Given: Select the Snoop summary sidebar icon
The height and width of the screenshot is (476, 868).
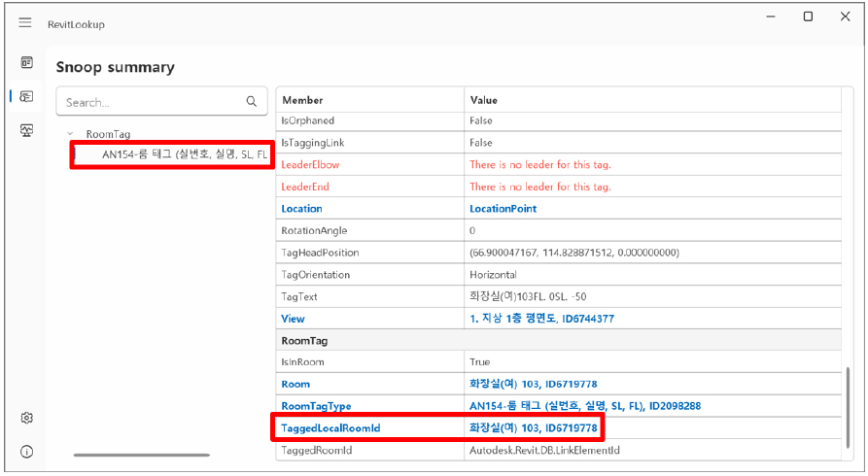Looking at the screenshot, I should tap(26, 96).
